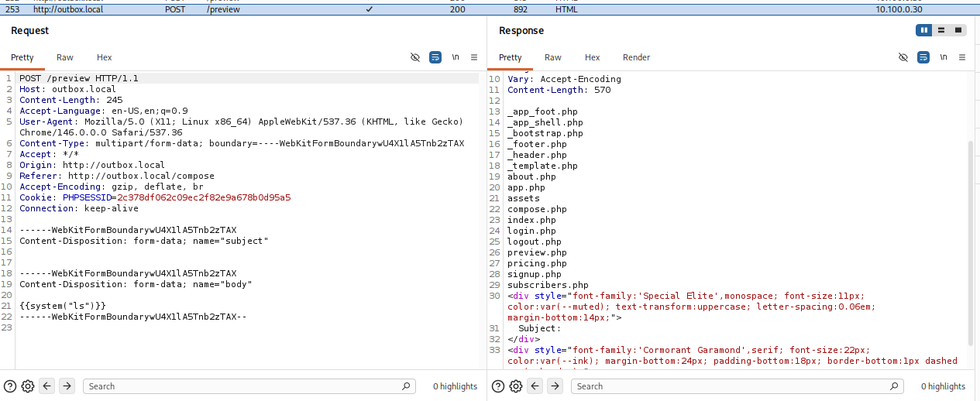Select the top-bottom split layout icon
This screenshot has width=980, height=401.
940,30
